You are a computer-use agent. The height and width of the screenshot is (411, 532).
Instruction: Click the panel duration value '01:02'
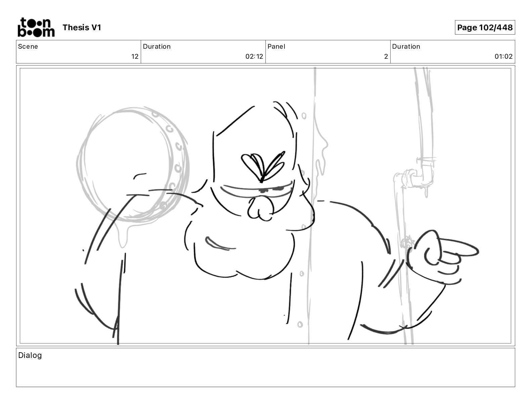[x=503, y=56]
